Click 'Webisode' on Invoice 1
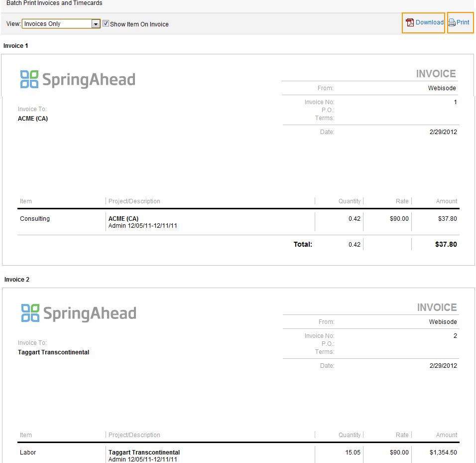The width and height of the screenshot is (476, 463). coord(442,88)
